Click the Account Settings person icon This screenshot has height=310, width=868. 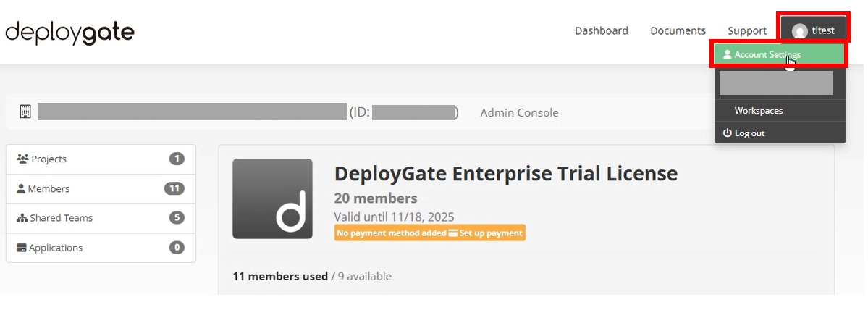click(728, 55)
